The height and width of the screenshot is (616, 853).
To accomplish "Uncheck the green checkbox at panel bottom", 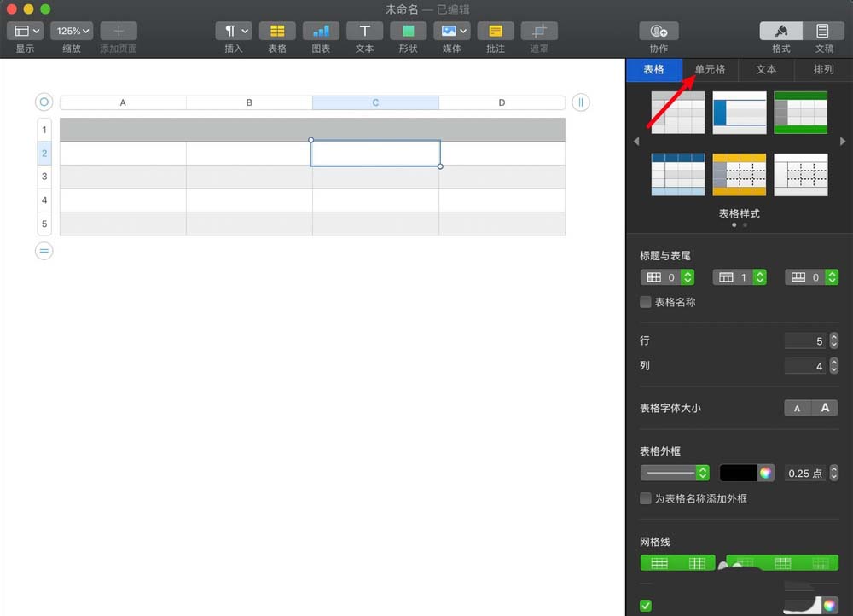I will (x=646, y=606).
